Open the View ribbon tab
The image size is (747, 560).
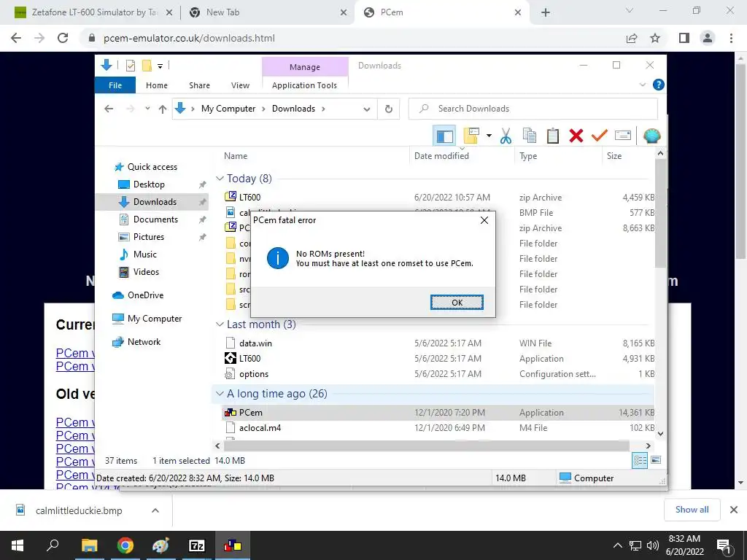point(240,85)
